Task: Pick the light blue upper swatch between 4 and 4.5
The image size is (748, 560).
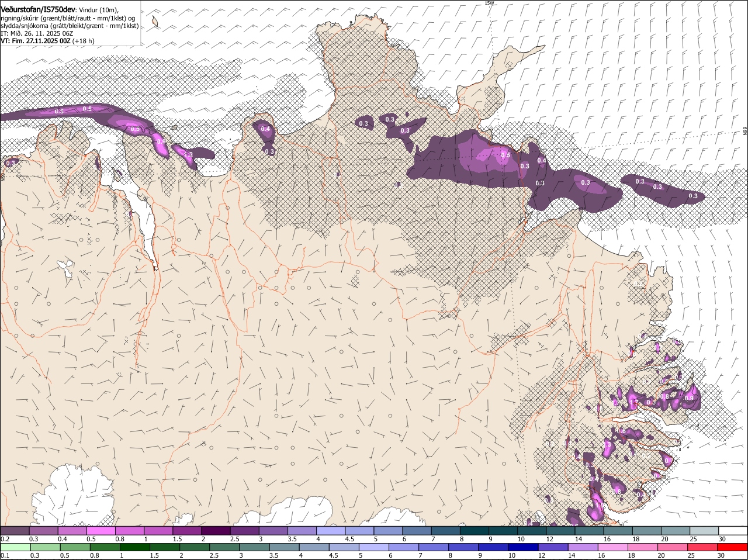Action: click(x=331, y=530)
